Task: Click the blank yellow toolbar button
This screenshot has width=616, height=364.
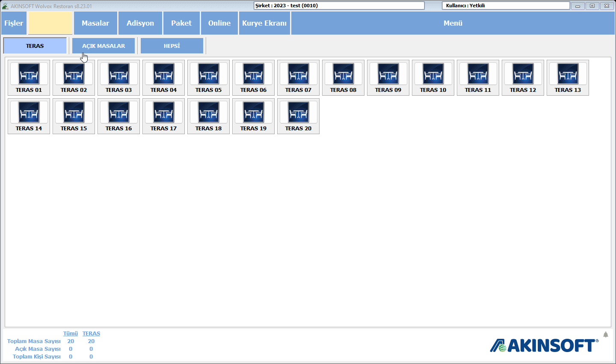Action: [x=50, y=23]
